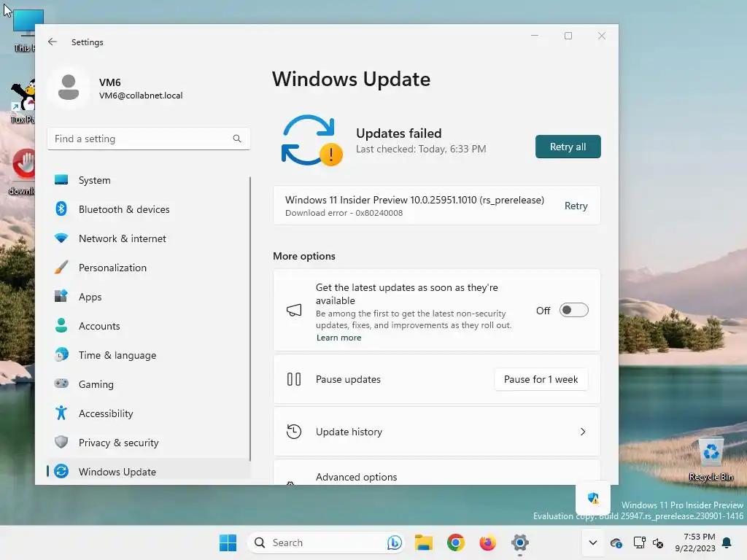The width and height of the screenshot is (747, 560).
Task: Click the Windows Update sidebar icon
Action: (x=61, y=472)
